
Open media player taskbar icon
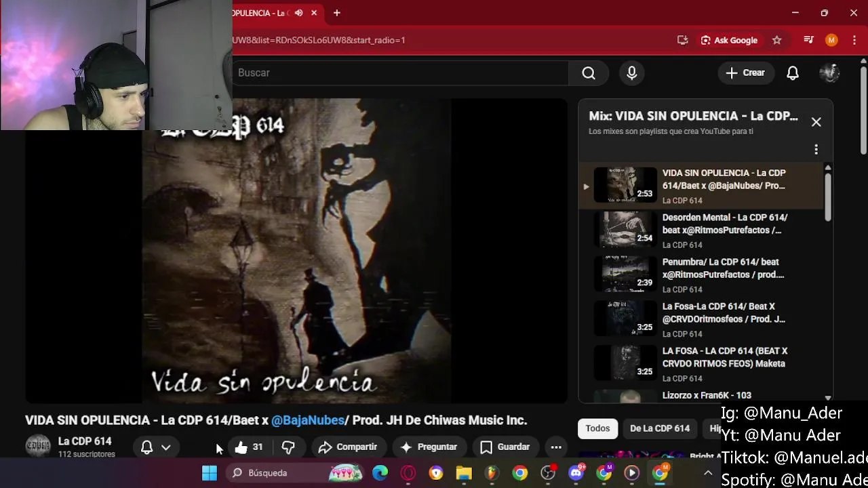632,473
